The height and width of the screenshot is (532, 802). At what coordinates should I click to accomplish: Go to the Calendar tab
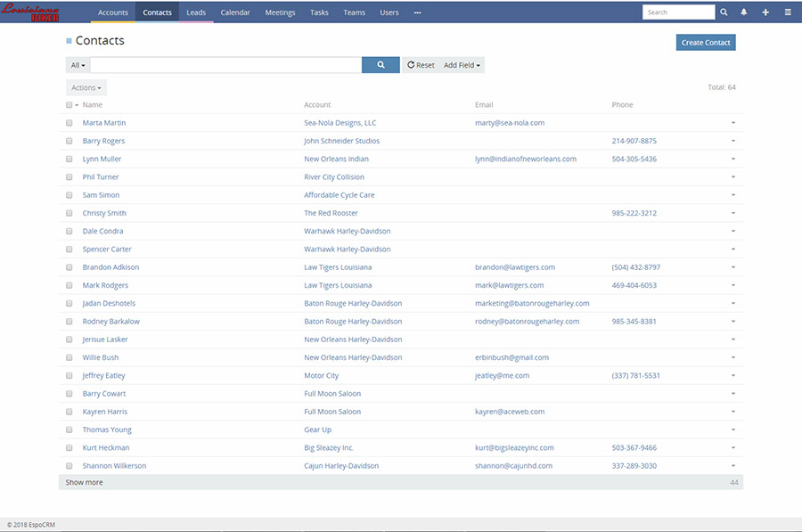point(235,12)
